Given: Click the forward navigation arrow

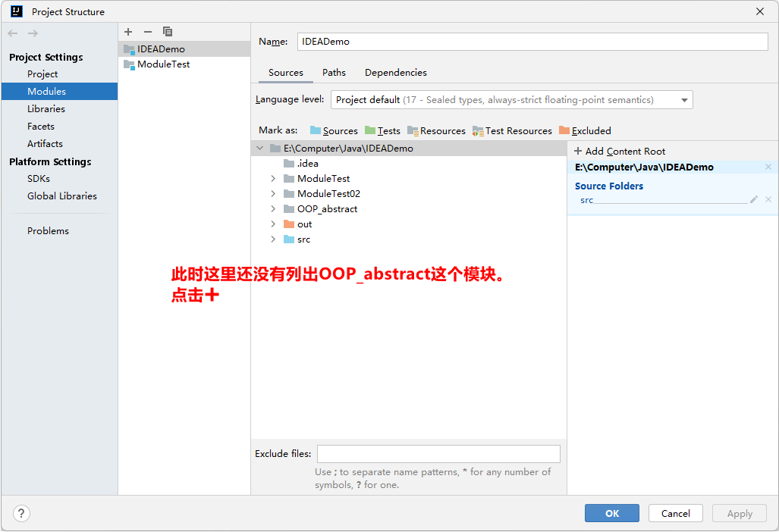Looking at the screenshot, I should 33,33.
